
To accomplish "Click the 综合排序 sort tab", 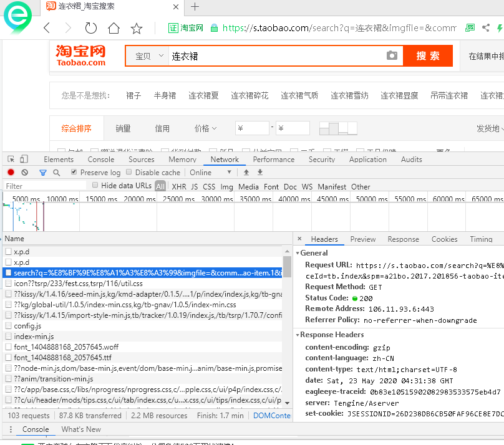I will click(x=76, y=128).
